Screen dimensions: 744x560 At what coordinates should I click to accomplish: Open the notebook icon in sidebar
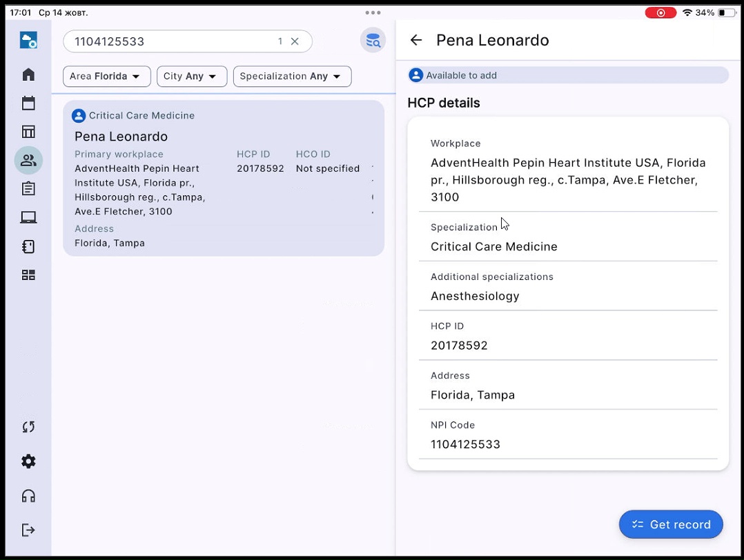point(28,247)
